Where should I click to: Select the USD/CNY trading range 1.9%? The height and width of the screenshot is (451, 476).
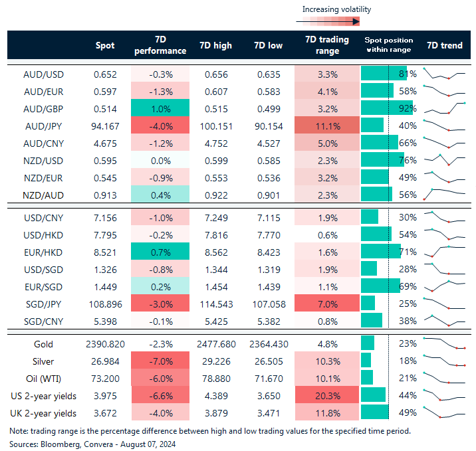327,217
